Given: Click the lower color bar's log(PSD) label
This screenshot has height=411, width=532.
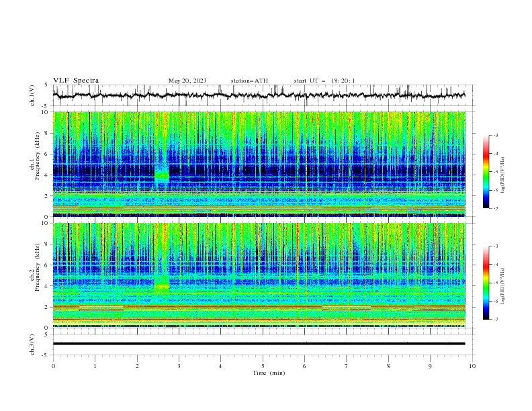Looking at the screenshot, I should click(x=502, y=285).
